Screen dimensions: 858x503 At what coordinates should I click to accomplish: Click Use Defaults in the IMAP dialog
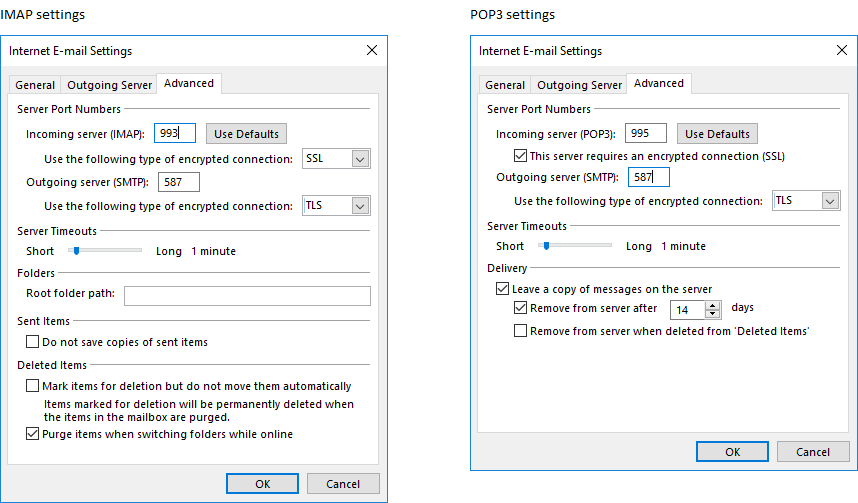[246, 133]
